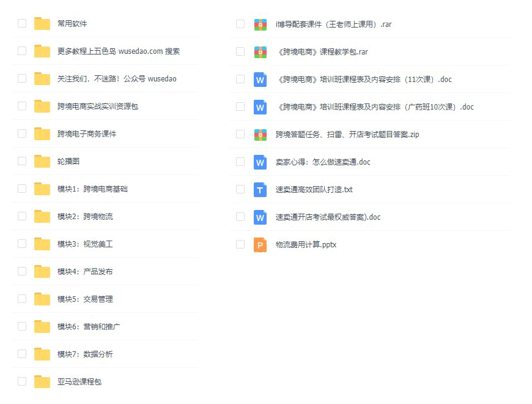
Task: Open file name 物流费用计算.pptx
Action: click(x=306, y=245)
